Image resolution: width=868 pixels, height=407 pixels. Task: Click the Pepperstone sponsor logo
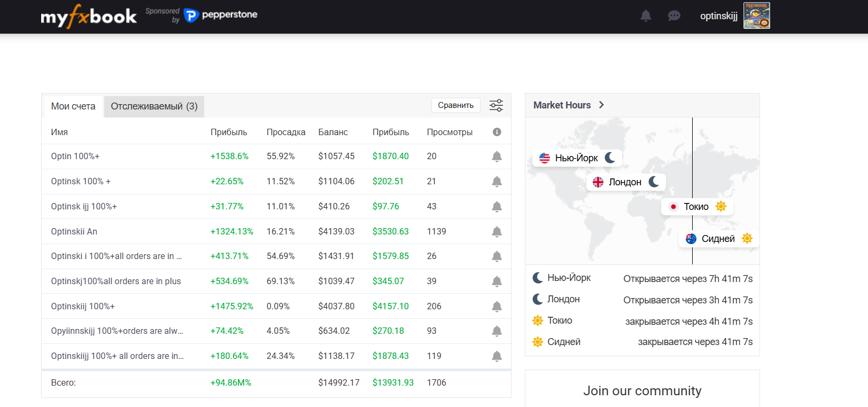(221, 15)
